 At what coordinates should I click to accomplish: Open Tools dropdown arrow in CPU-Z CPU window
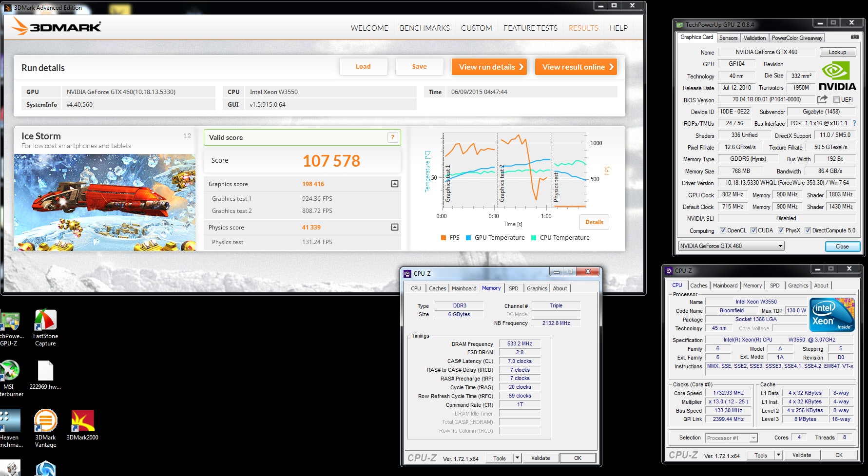pos(778,455)
